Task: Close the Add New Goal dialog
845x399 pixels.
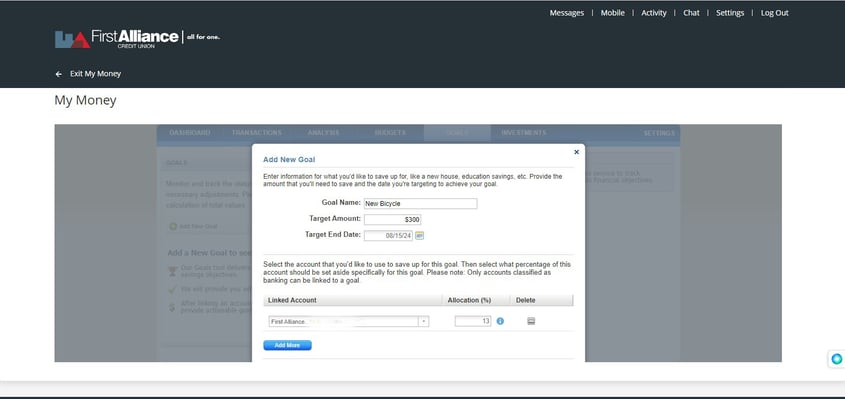Action: (576, 152)
